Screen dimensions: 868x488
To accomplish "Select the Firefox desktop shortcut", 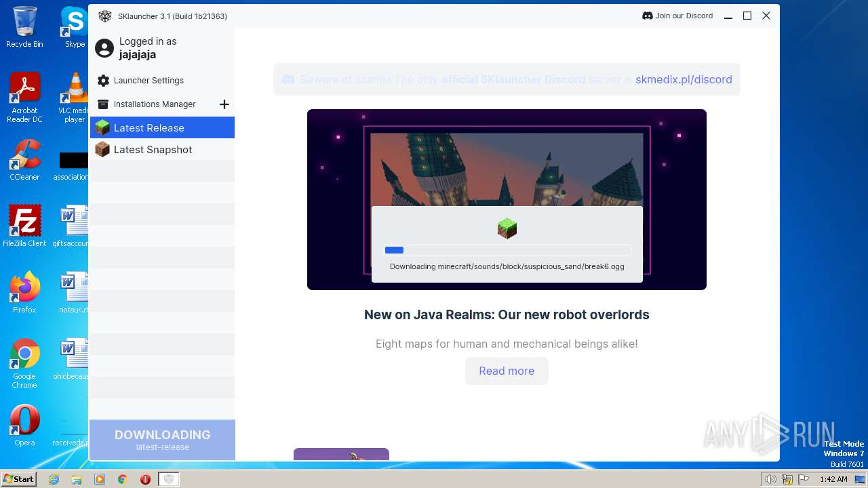I will (24, 293).
